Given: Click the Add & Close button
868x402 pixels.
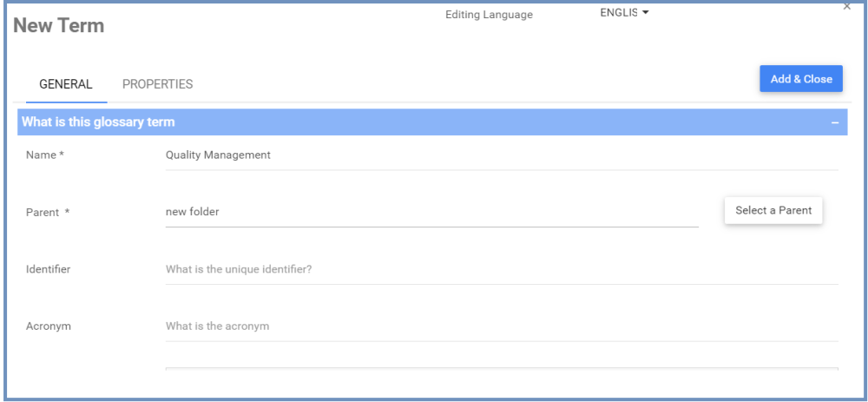Looking at the screenshot, I should (800, 79).
